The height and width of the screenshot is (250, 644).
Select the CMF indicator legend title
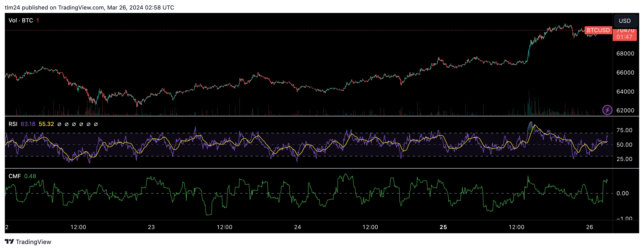[x=14, y=176]
